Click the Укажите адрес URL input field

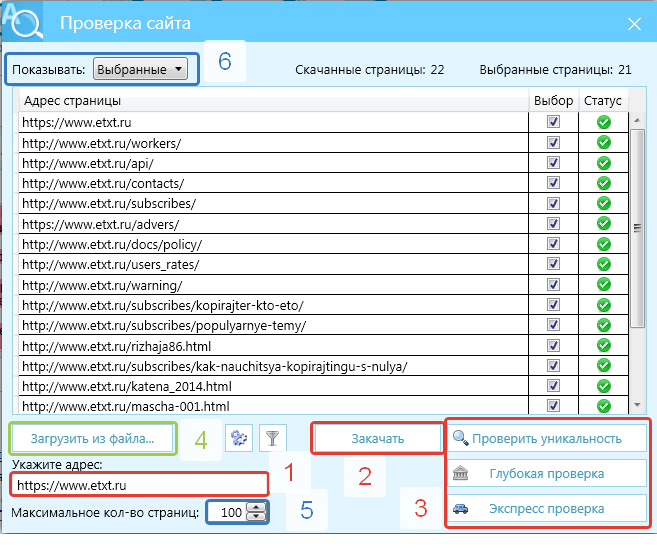click(x=139, y=485)
